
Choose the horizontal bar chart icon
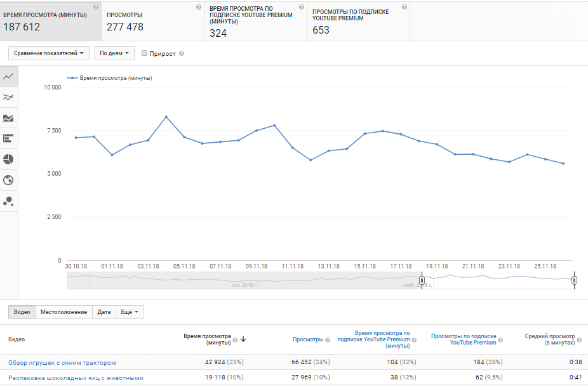pyautogui.click(x=9, y=138)
